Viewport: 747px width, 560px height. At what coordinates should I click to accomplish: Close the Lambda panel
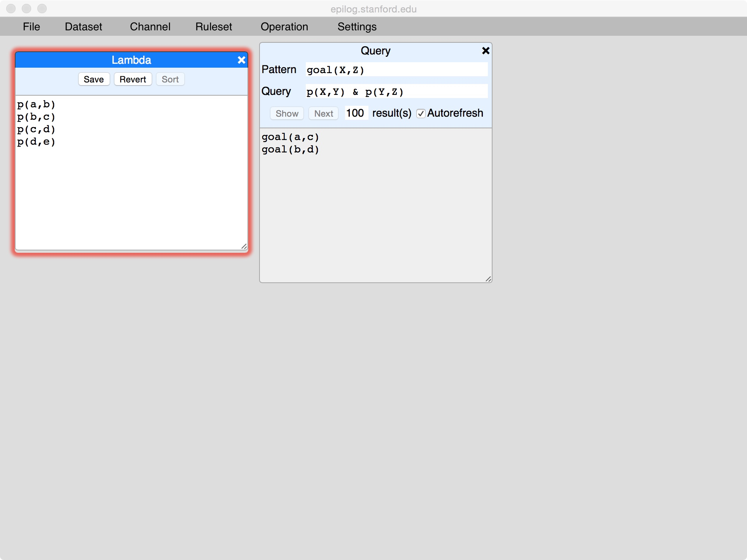[x=241, y=60]
